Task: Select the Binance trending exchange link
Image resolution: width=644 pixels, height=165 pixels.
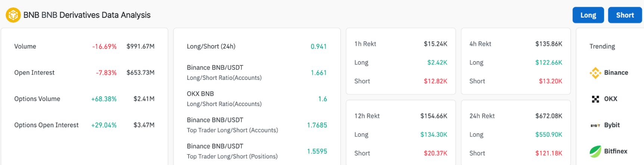Action: (x=609, y=73)
